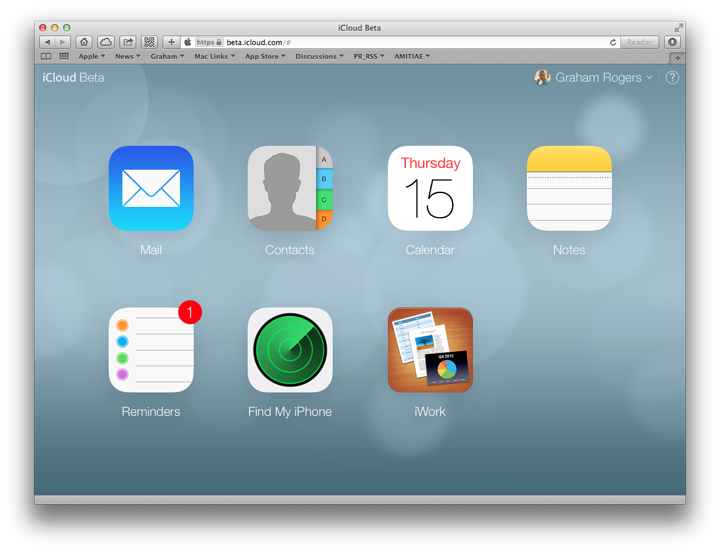Click the Notes label text
The width and height of the screenshot is (720, 552).
(x=569, y=250)
